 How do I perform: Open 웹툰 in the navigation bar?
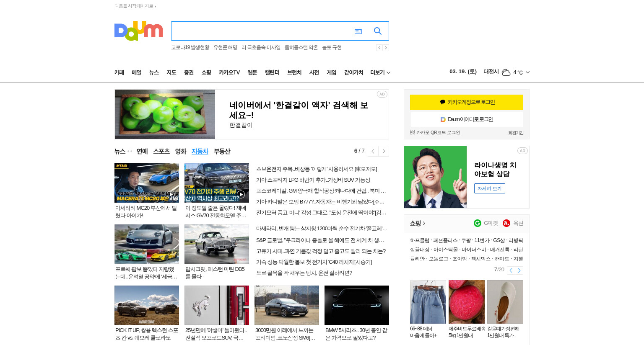(252, 72)
